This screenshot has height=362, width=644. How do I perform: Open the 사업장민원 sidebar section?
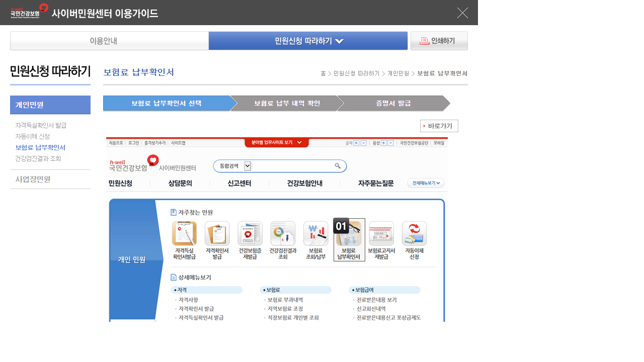coord(33,179)
